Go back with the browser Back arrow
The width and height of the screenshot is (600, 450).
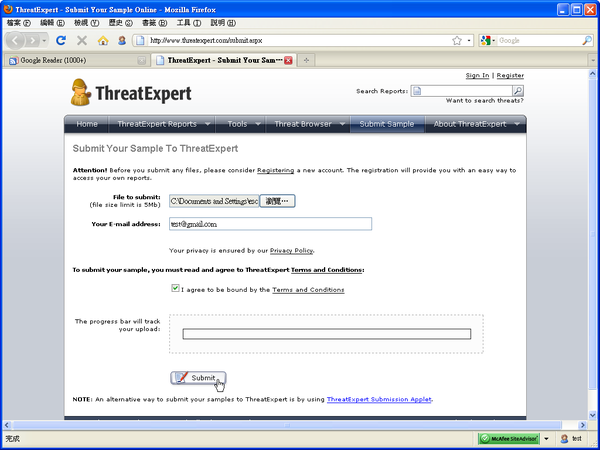[15, 40]
